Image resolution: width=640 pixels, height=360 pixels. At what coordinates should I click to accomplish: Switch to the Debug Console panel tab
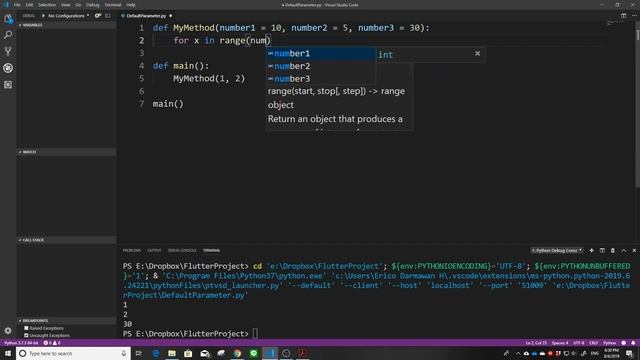click(182, 250)
